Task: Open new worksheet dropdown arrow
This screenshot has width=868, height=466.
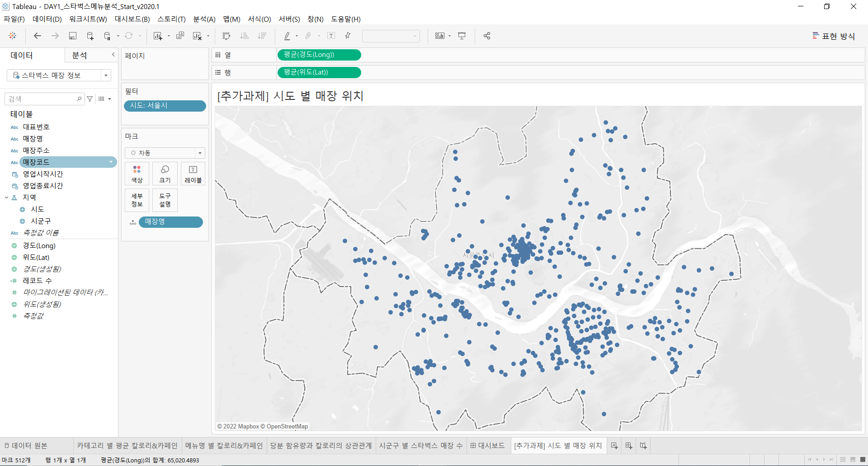Action: (x=169, y=36)
